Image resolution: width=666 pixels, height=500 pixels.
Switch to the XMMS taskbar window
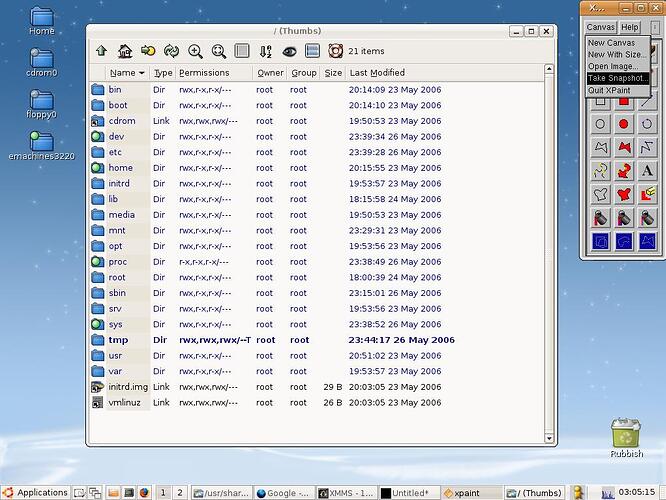point(347,493)
